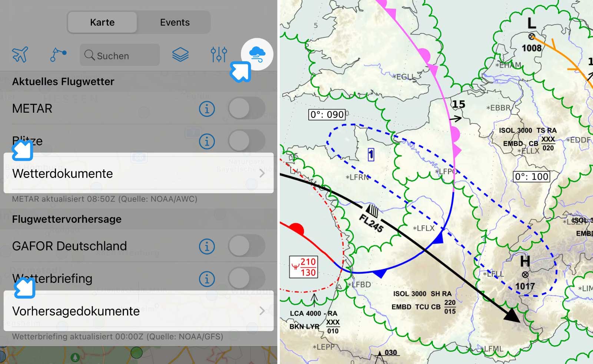Open the info icon next to METAR
Viewport: 593px width, 364px height.
[x=208, y=109]
